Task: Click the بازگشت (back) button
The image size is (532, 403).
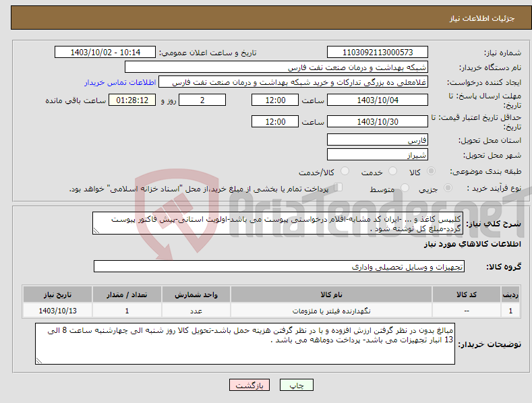Action: pos(249,385)
